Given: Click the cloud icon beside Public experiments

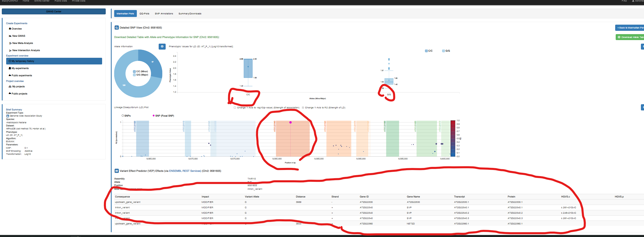Looking at the screenshot, I should click(10, 75).
